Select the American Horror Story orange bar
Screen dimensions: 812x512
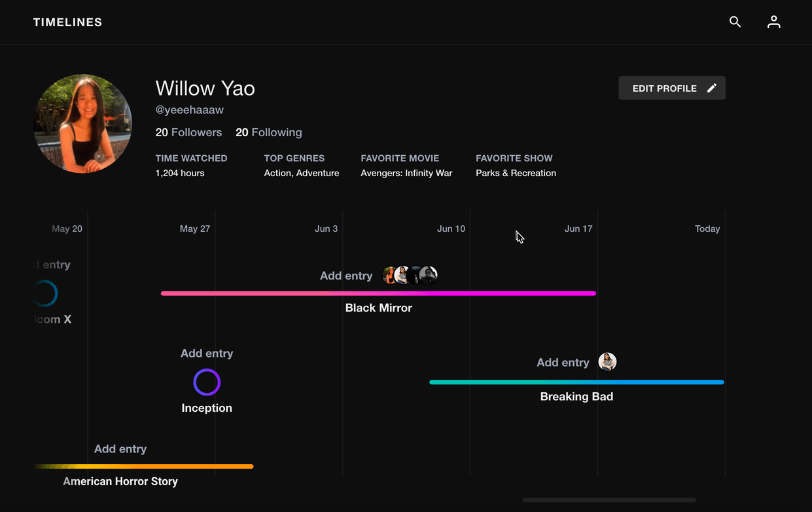click(x=143, y=467)
